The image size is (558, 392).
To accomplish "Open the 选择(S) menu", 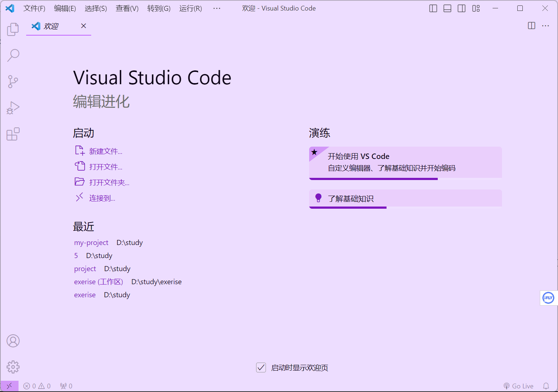I will click(96, 8).
